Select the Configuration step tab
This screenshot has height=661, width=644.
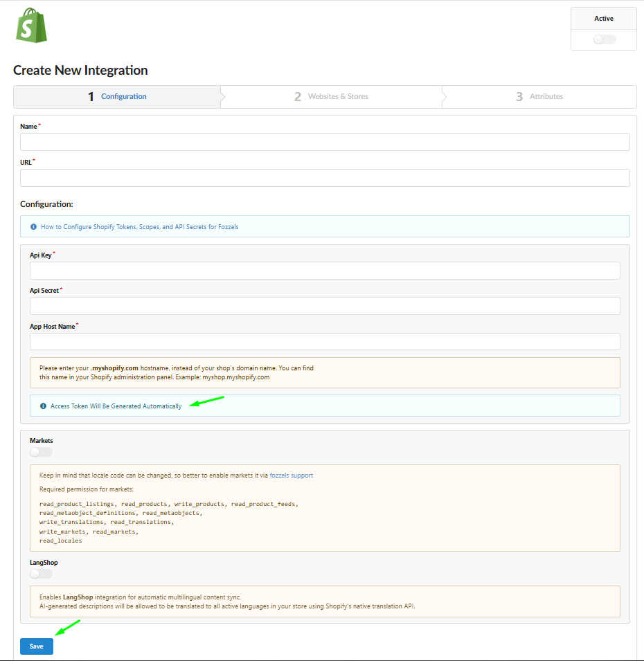[x=117, y=96]
